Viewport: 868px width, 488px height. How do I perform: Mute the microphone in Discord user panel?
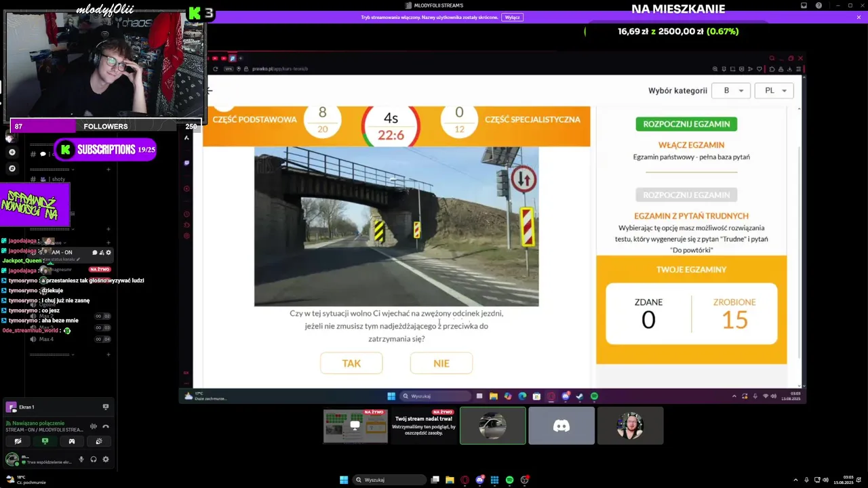pyautogui.click(x=81, y=460)
